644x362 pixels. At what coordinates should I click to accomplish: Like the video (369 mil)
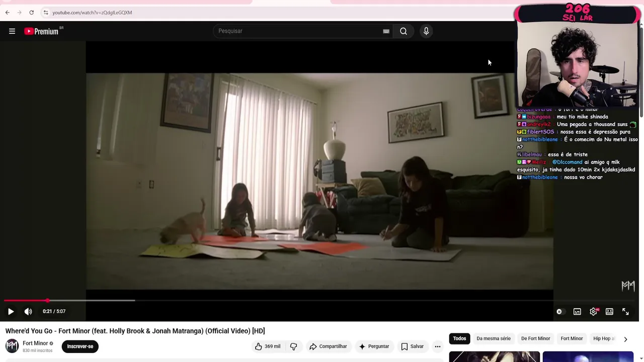tap(267, 346)
